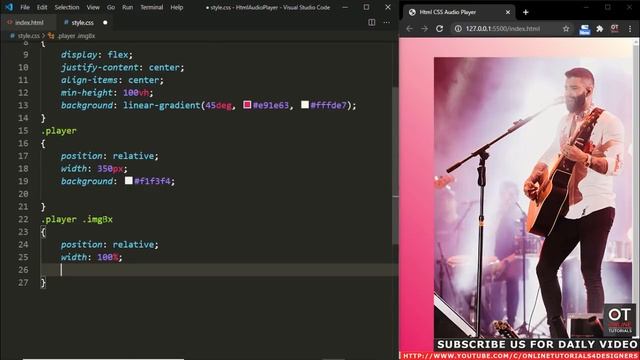
Task: Open the Chrome three-dot menu
Action: [630, 29]
